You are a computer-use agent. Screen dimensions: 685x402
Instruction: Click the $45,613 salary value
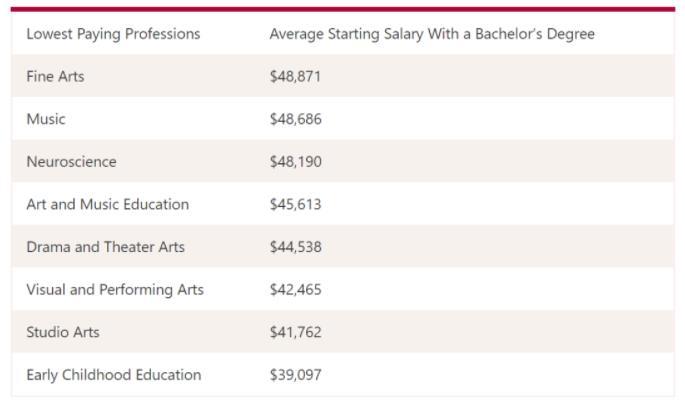click(295, 204)
